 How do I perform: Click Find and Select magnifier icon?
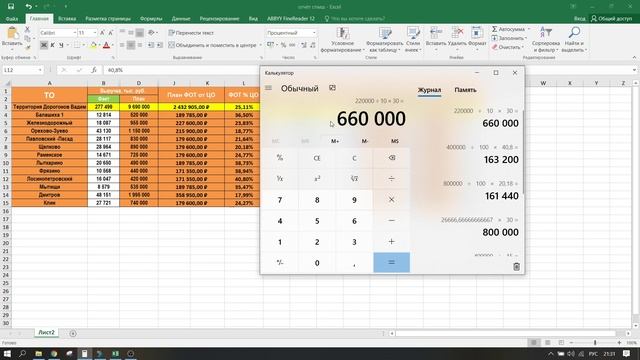coord(574,33)
